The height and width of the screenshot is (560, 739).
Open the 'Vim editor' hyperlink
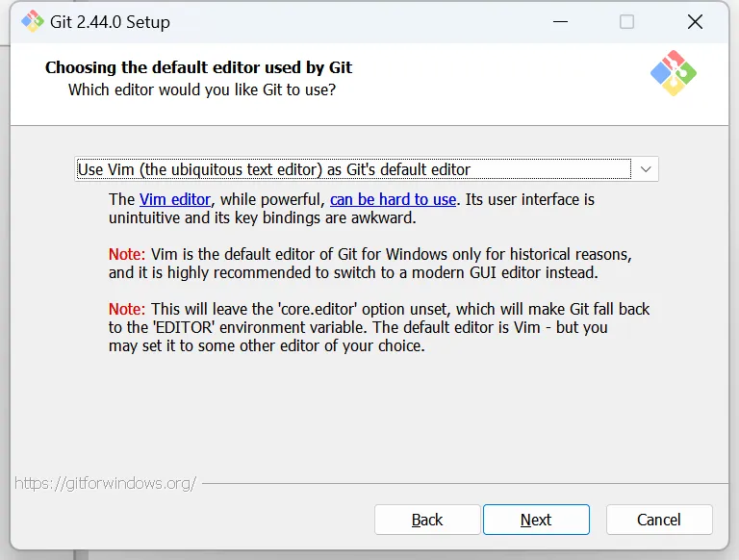(x=174, y=199)
